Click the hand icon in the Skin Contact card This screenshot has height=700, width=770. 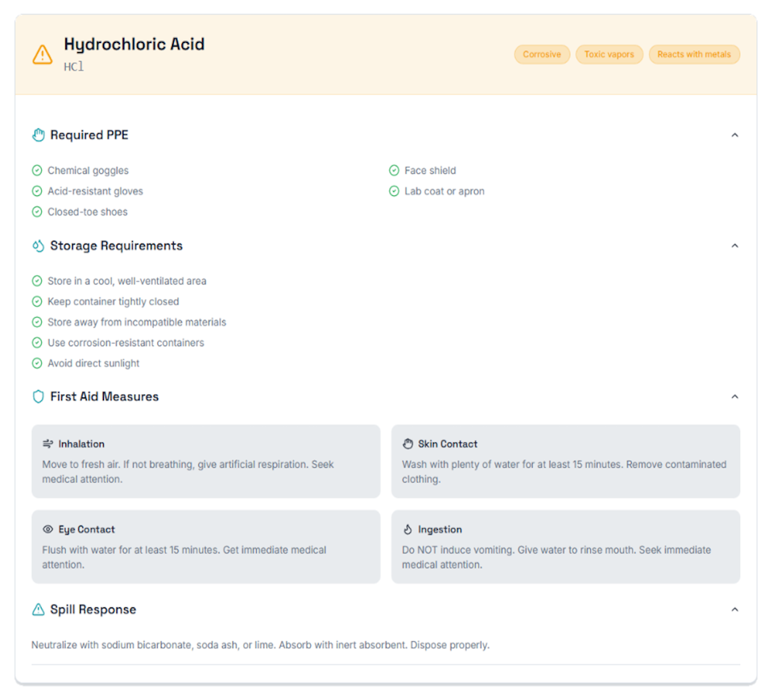(x=408, y=444)
